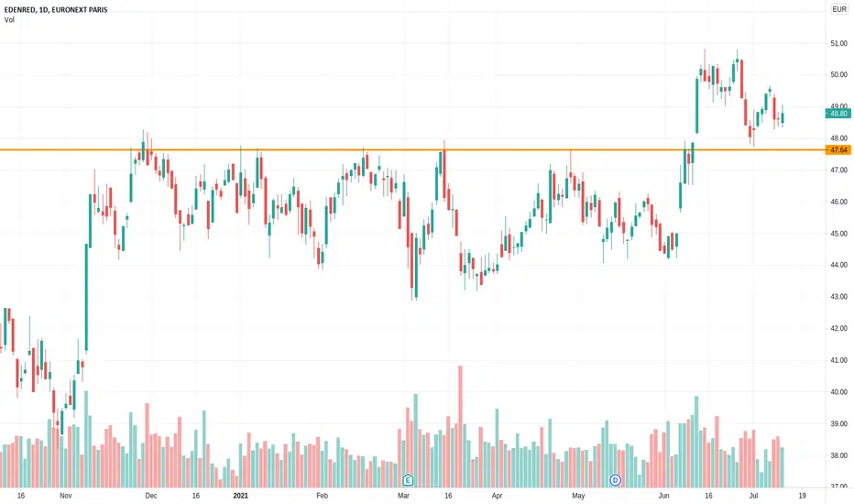Click the 2021 label on time axis

point(240,495)
